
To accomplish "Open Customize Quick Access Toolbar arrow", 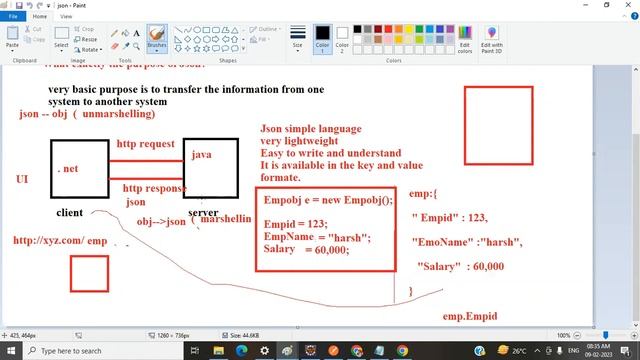I will click(48, 6).
